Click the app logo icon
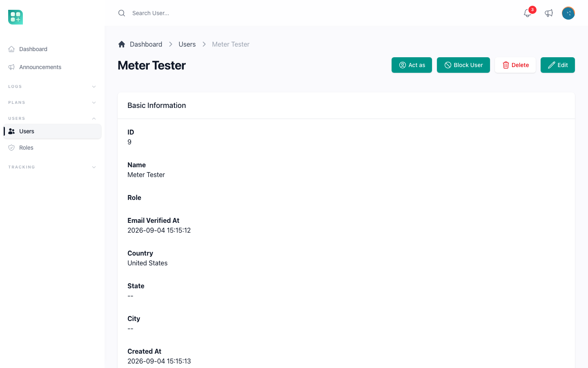 [x=16, y=17]
